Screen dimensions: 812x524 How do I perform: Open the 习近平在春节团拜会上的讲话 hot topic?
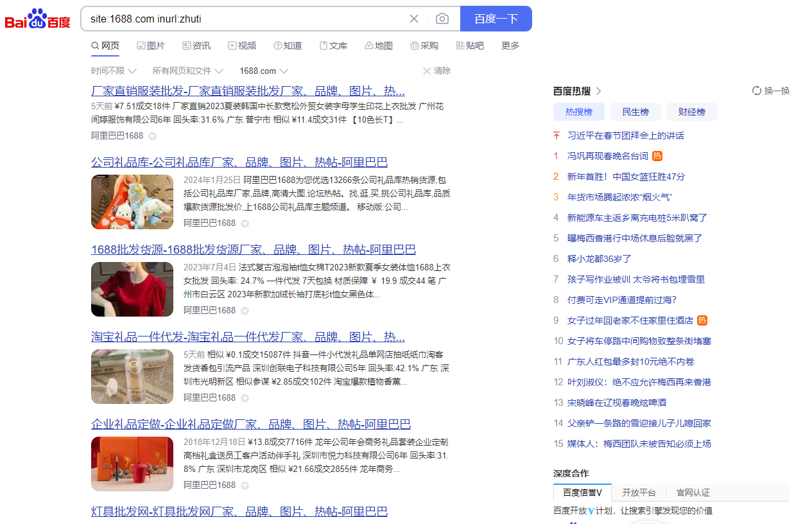[626, 135]
